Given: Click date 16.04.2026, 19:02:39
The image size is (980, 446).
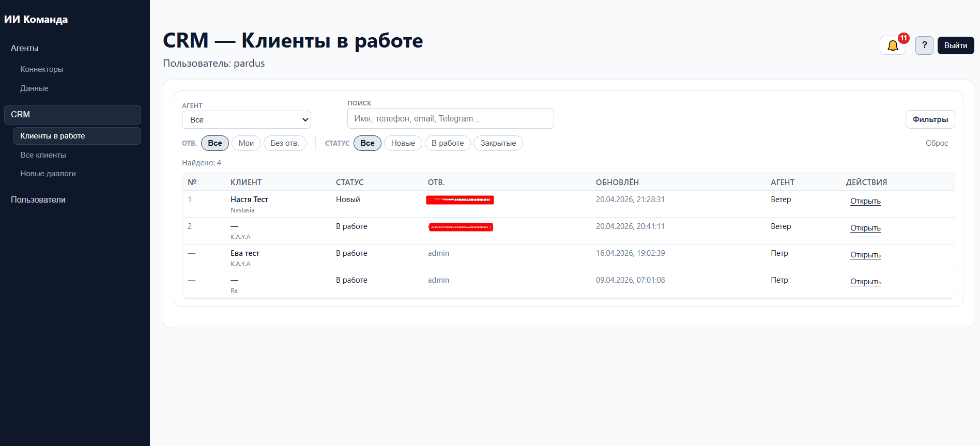Looking at the screenshot, I should (630, 253).
